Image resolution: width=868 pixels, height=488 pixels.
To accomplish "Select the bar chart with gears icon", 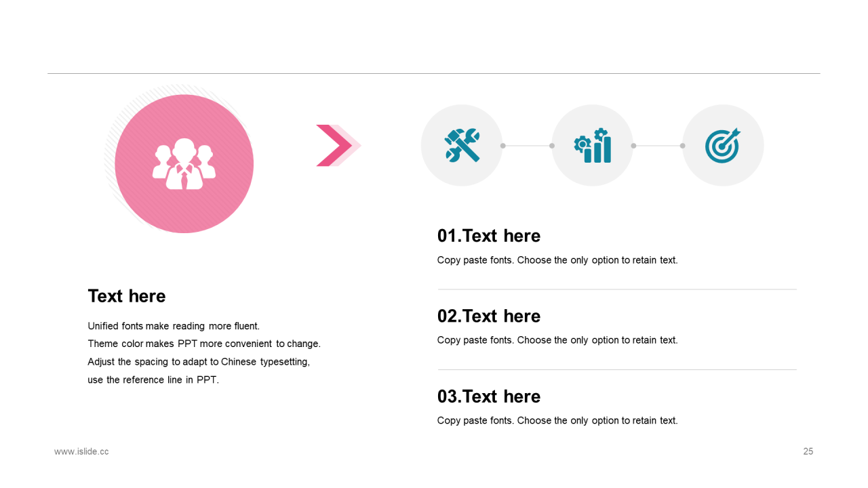I will pyautogui.click(x=593, y=145).
